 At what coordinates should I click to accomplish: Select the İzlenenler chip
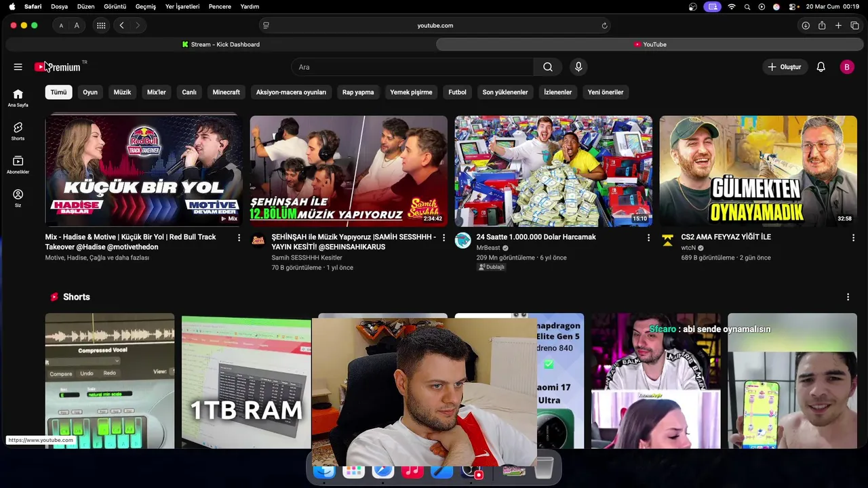pyautogui.click(x=558, y=92)
